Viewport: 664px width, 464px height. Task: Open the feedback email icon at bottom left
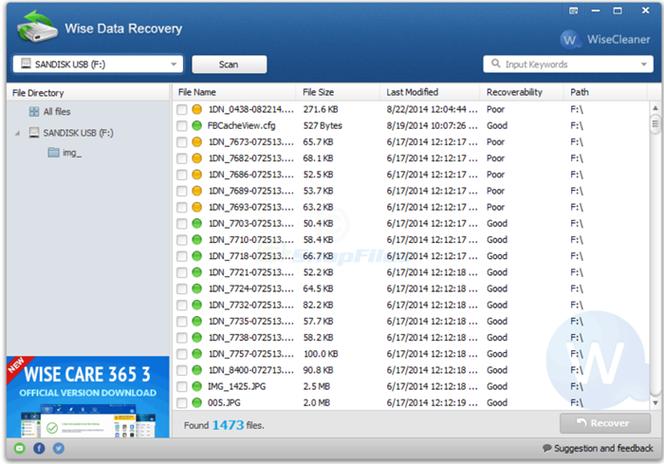[19, 448]
